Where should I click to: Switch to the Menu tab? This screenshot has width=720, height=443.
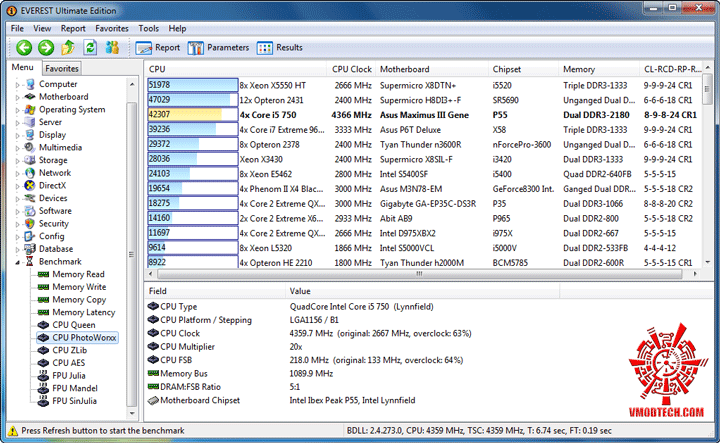pos(22,67)
